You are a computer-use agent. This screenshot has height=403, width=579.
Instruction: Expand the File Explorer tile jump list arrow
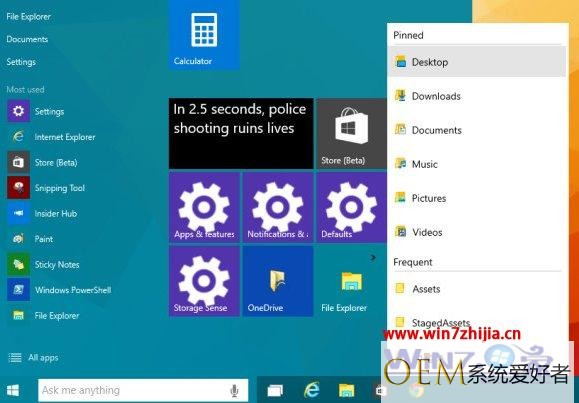pyautogui.click(x=373, y=257)
